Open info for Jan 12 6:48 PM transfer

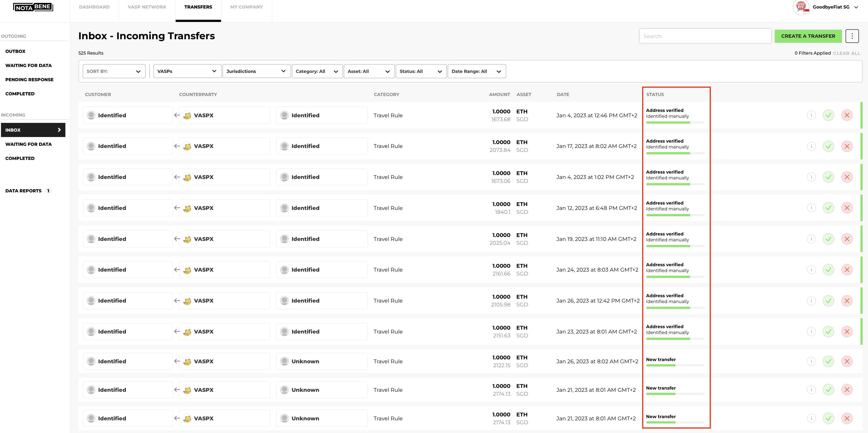(x=811, y=208)
